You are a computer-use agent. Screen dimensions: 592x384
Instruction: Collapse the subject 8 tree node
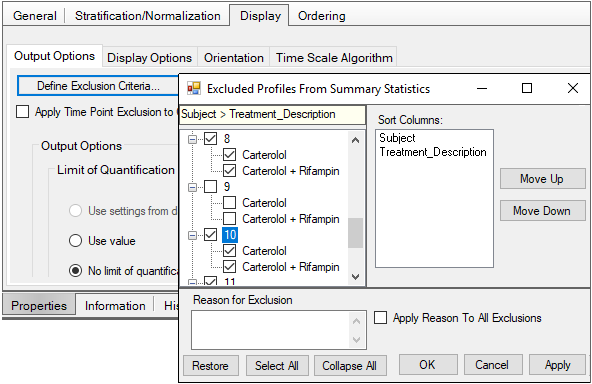pos(193,139)
